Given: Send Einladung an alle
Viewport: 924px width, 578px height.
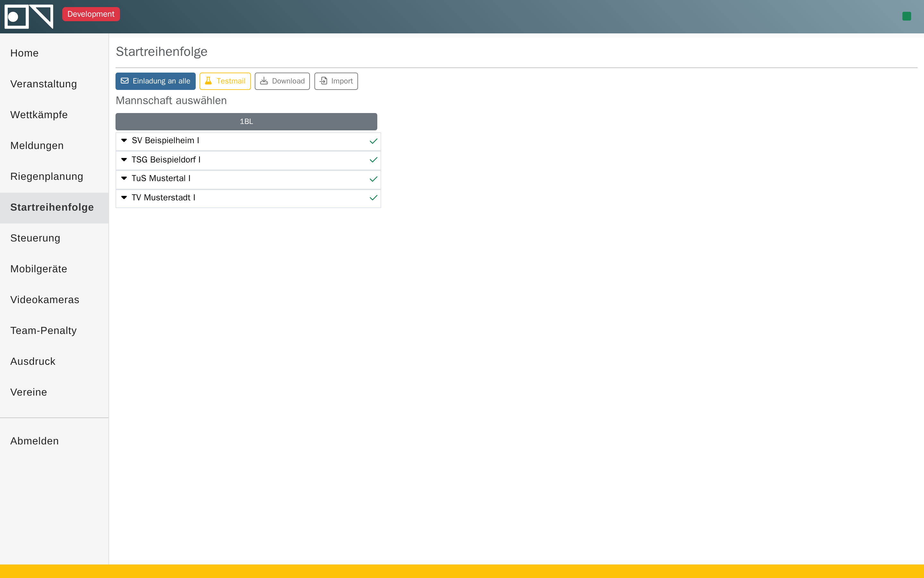Looking at the screenshot, I should click(x=155, y=81).
